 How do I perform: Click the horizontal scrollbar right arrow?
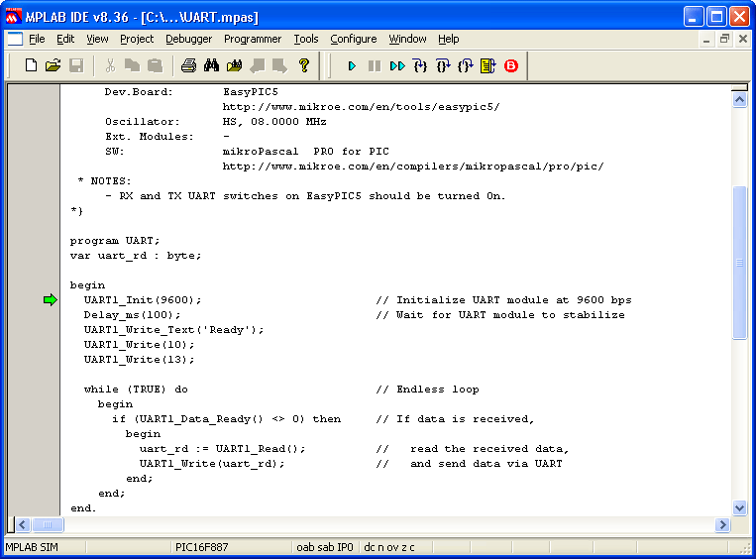pyautogui.click(x=722, y=524)
